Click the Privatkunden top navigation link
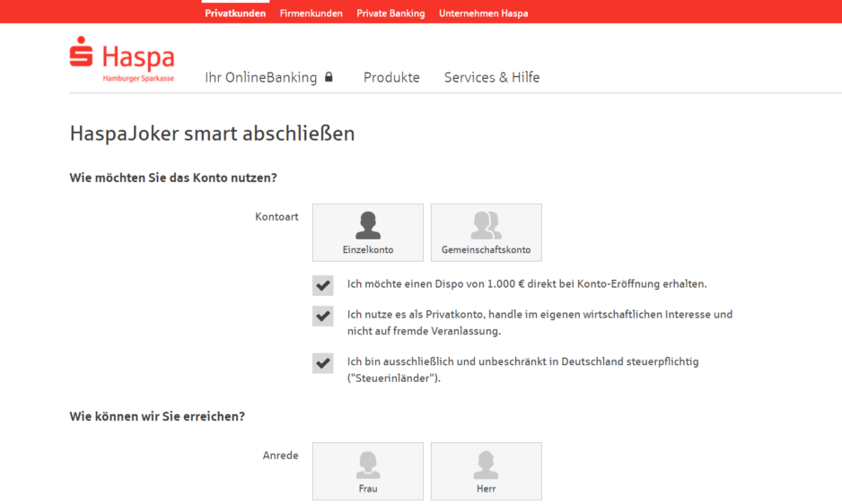This screenshot has height=504, width=842. 235,13
